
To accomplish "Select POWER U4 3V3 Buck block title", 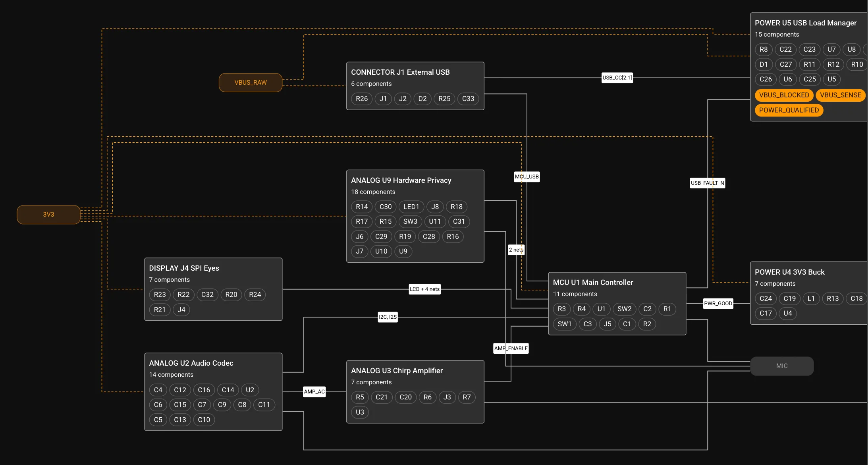I will coord(789,272).
